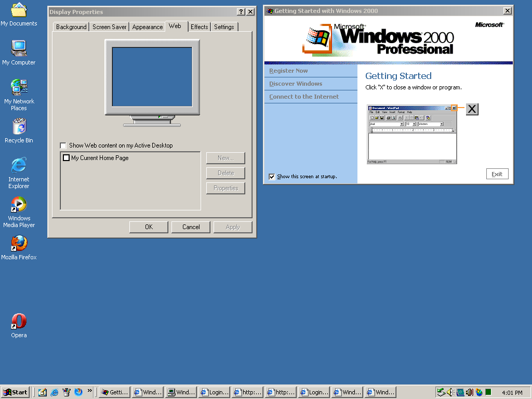Screen dimensions: 532x399
Task: Select Opera browser desktop shortcut
Action: click(x=19, y=322)
